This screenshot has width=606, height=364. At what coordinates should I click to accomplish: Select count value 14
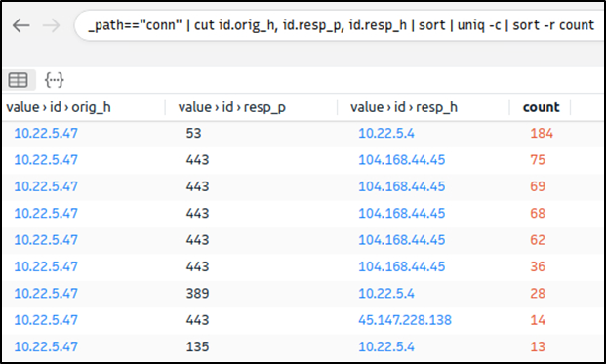click(x=538, y=320)
